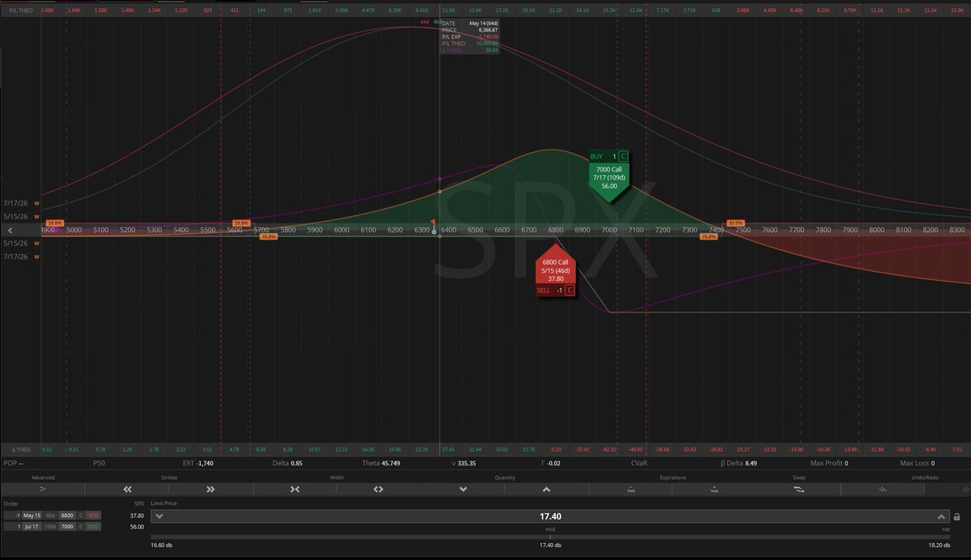Click the red flag current price marker
971x560 pixels.
click(434, 222)
